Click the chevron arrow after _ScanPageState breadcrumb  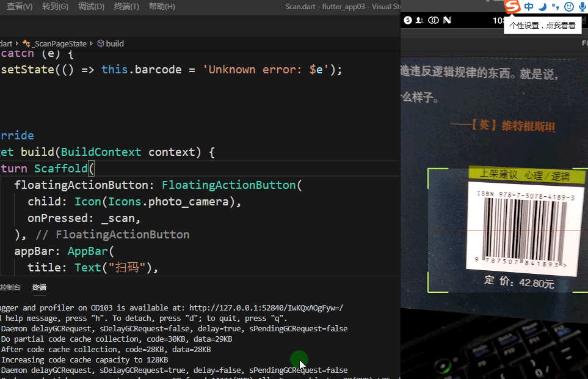tap(91, 44)
